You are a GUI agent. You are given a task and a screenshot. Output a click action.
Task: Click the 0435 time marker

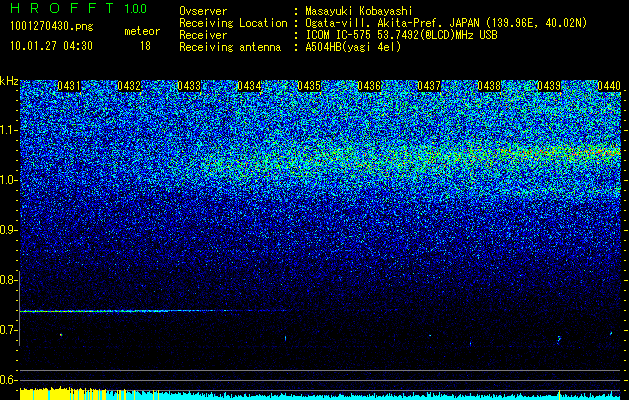pos(309,86)
